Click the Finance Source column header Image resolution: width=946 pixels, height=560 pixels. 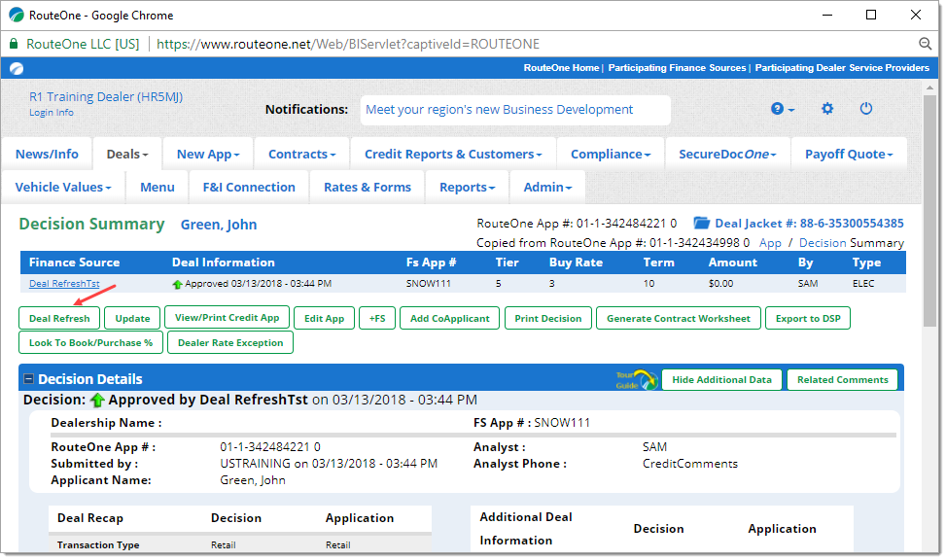pos(74,262)
